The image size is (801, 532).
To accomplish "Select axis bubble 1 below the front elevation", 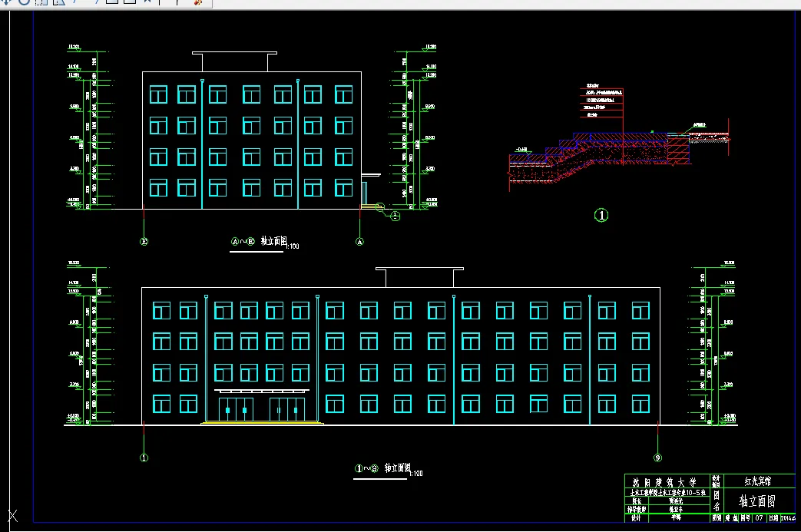I will [x=144, y=458].
